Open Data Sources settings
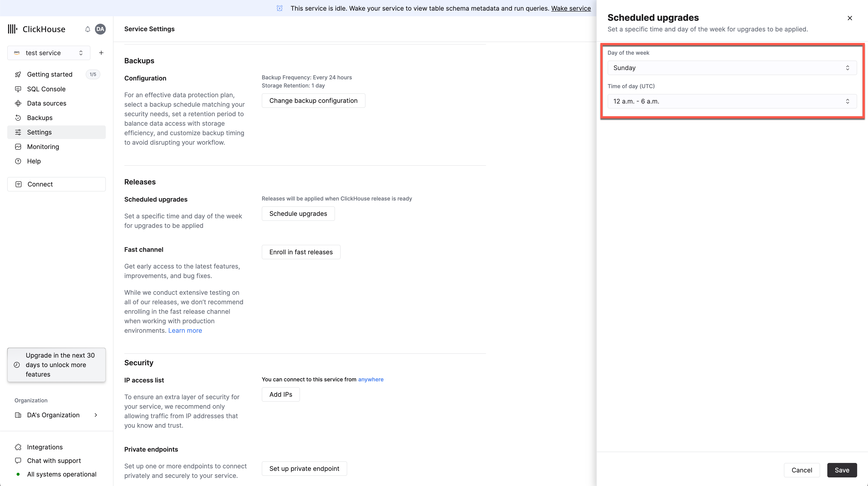This screenshot has width=868, height=486. coord(47,103)
